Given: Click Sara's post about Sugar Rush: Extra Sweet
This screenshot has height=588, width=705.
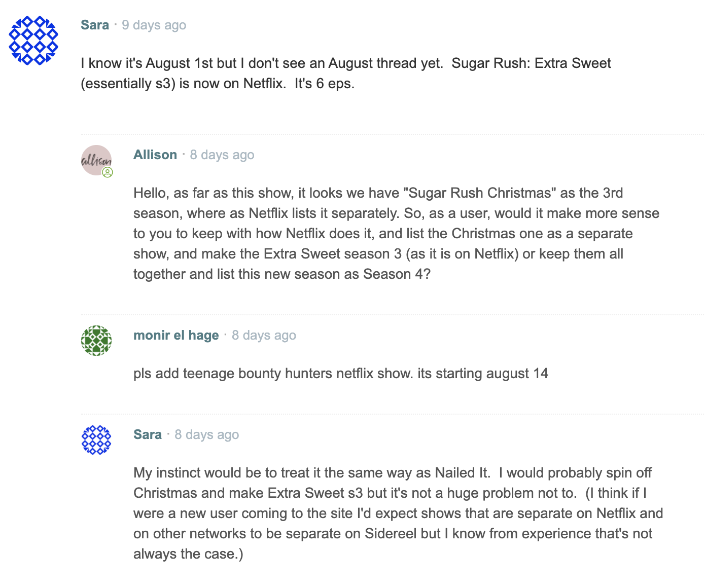Looking at the screenshot, I should point(346,73).
